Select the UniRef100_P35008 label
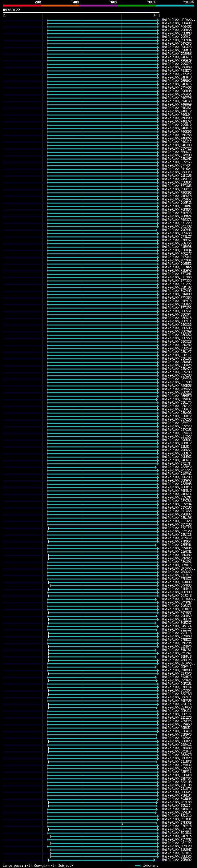 click(x=177, y=636)
